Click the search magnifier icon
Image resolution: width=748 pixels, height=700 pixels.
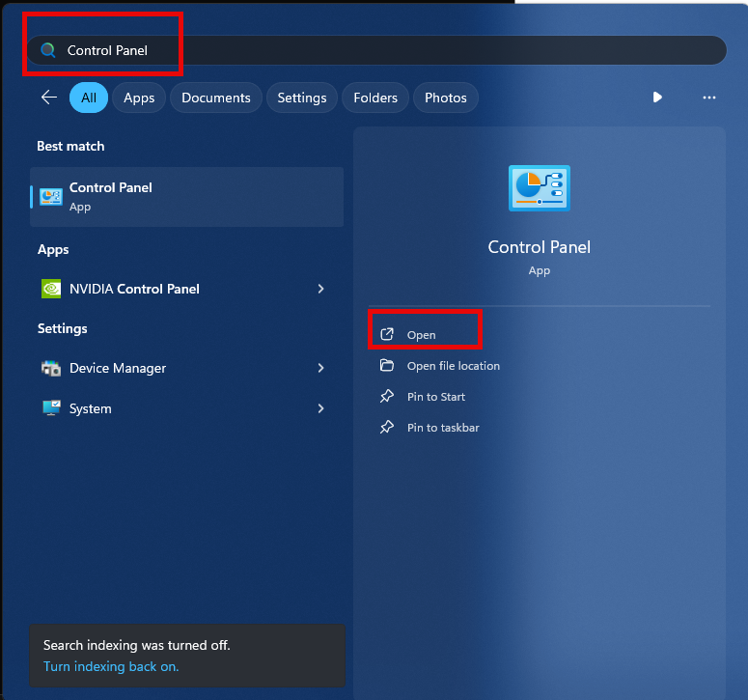coord(47,50)
